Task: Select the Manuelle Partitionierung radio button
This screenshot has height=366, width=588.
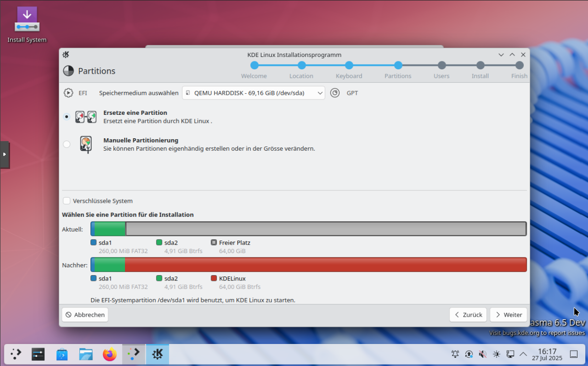Action: coord(67,144)
